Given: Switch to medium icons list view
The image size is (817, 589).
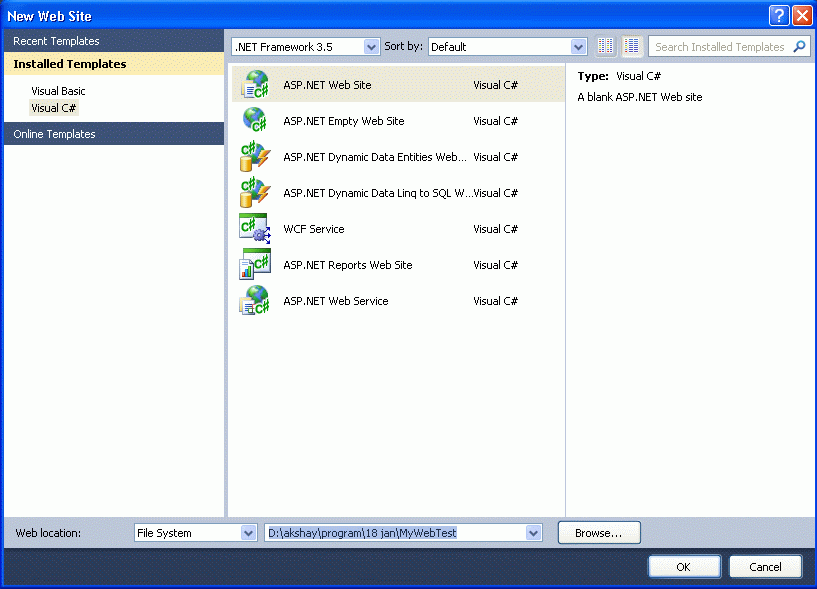Looking at the screenshot, I should [632, 46].
